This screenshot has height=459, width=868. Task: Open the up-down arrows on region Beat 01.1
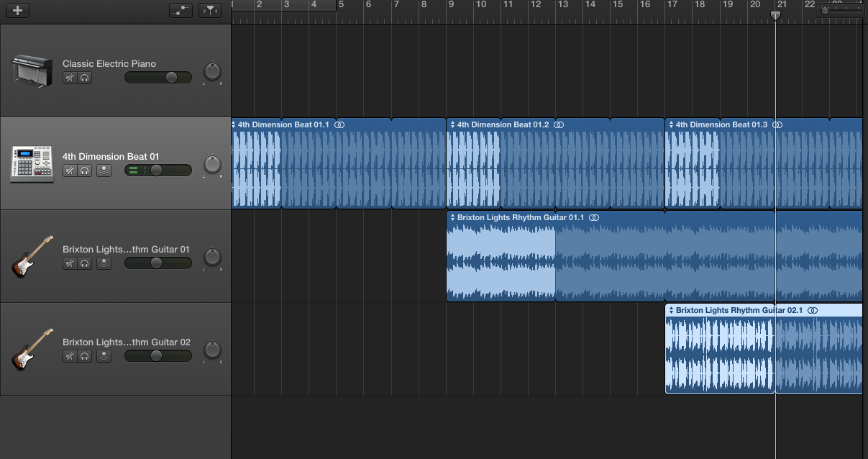[x=234, y=124]
